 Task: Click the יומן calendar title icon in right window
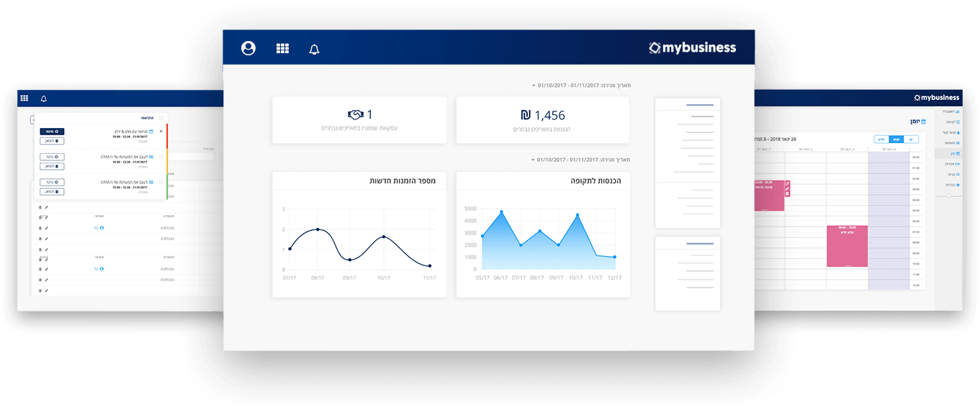[924, 122]
